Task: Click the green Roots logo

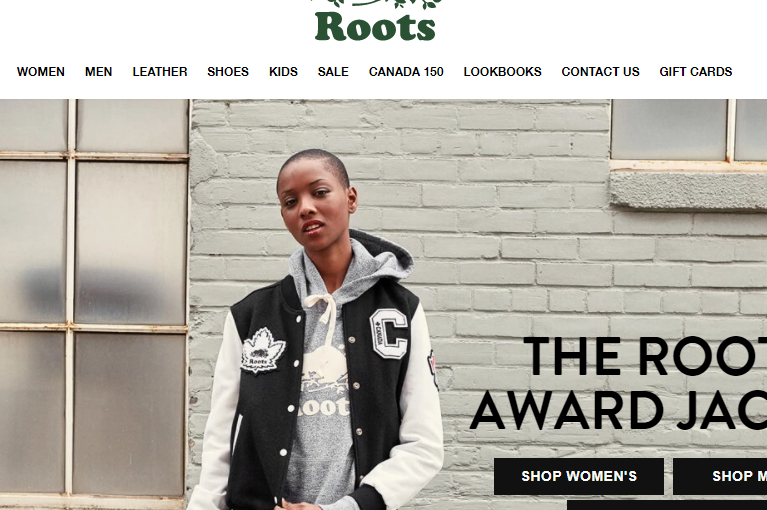Action: [x=375, y=21]
